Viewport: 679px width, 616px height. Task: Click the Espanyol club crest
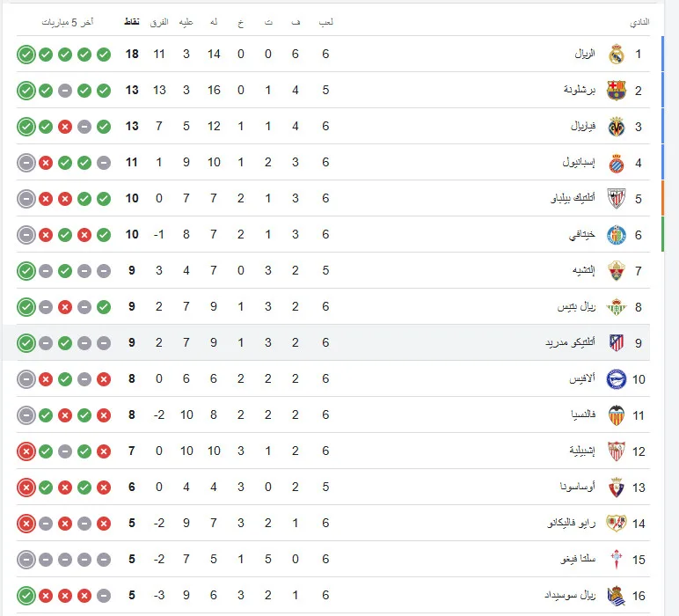click(616, 163)
